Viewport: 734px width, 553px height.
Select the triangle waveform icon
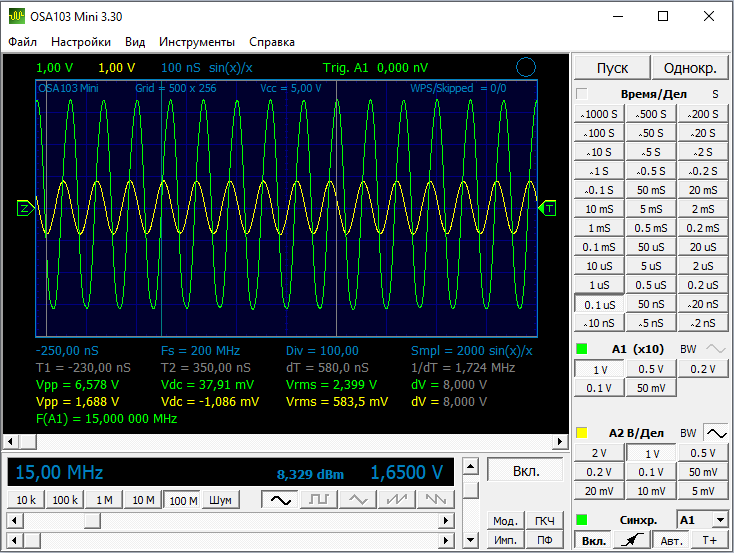(357, 499)
